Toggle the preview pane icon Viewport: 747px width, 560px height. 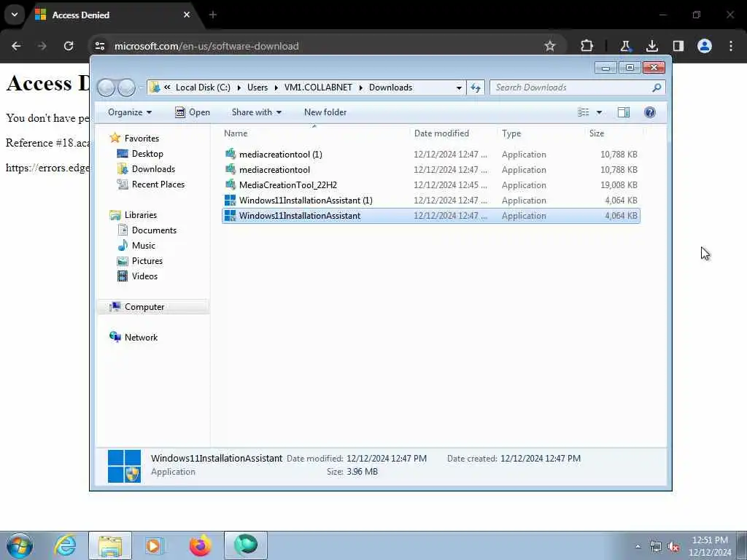(623, 112)
